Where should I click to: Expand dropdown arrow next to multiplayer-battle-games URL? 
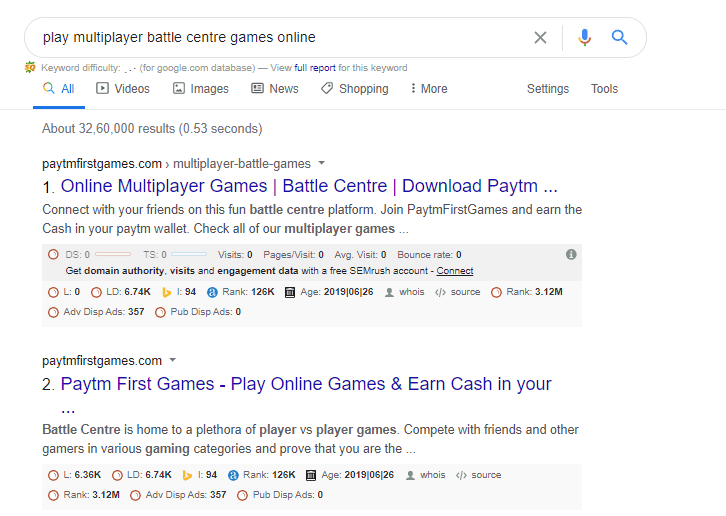click(x=322, y=163)
